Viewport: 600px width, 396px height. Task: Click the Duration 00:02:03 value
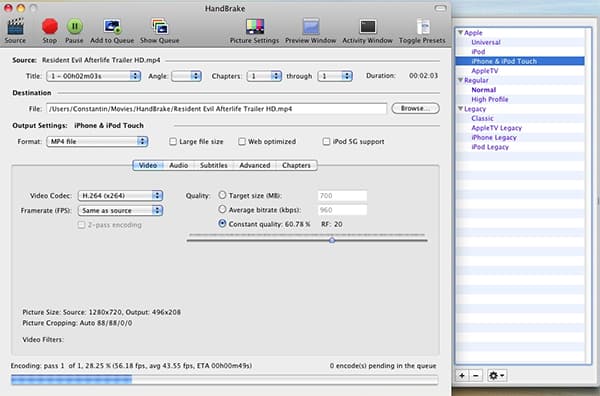click(423, 76)
